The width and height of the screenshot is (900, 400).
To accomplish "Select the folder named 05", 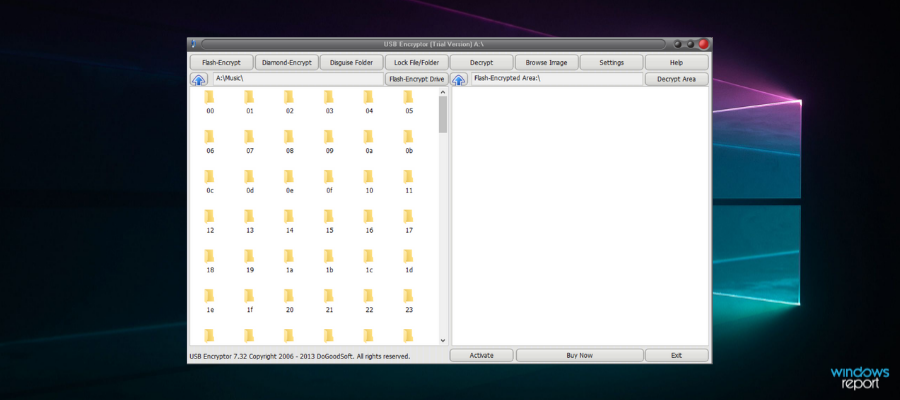I will point(409,102).
